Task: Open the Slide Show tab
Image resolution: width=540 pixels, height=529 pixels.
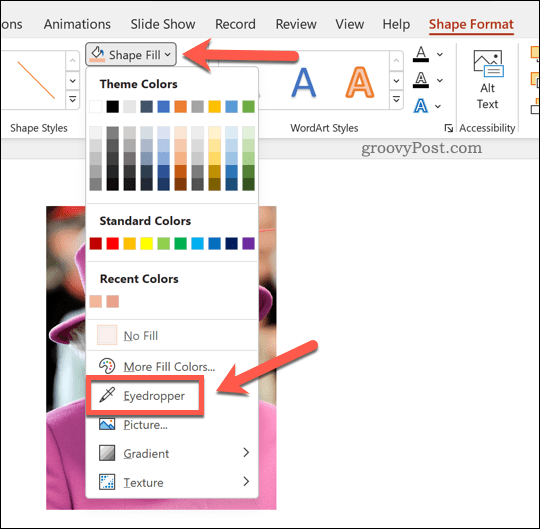Action: (163, 24)
